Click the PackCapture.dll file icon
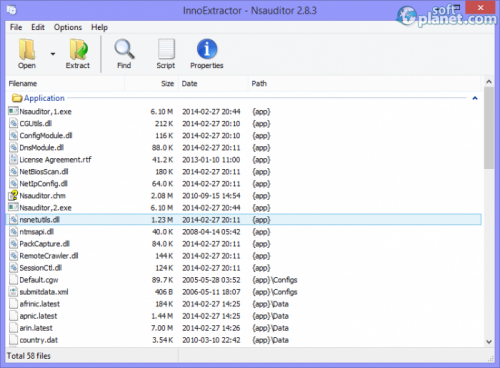This screenshot has width=500, height=368. coord(13,244)
